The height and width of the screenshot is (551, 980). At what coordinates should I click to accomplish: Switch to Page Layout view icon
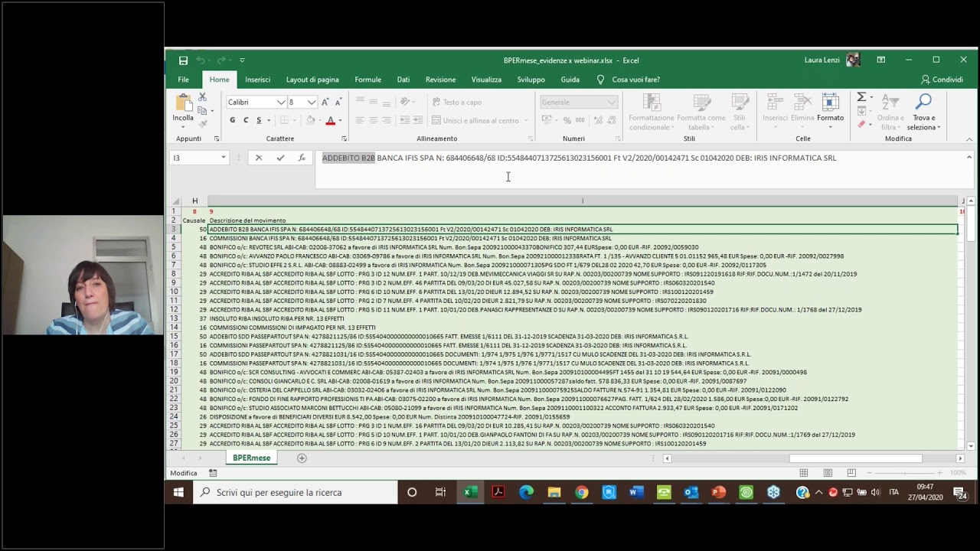point(828,473)
